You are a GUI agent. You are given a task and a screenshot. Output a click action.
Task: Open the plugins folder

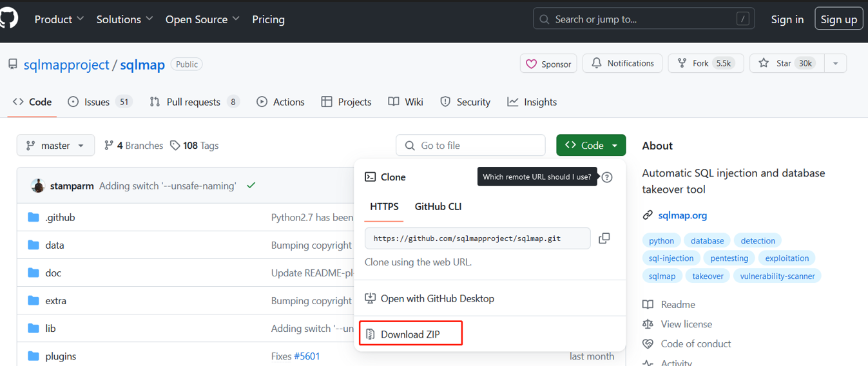click(x=61, y=356)
